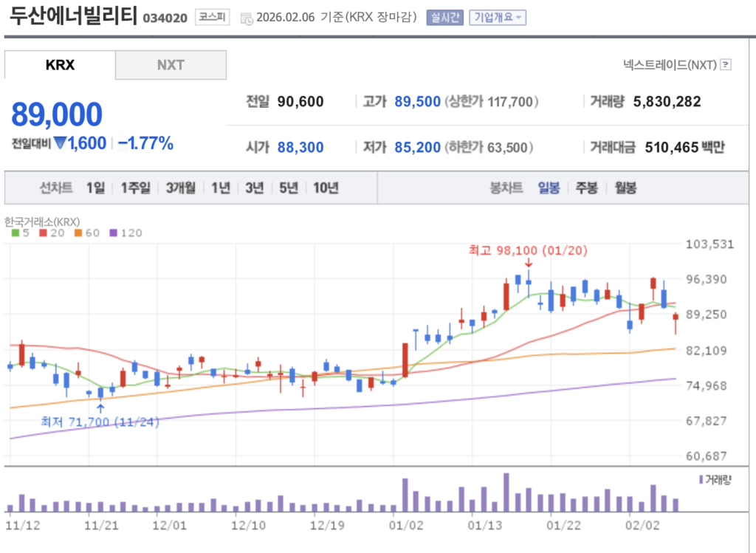Screen dimensions: 756x553
Task: Open the NXT help question-mark icon
Action: point(726,65)
